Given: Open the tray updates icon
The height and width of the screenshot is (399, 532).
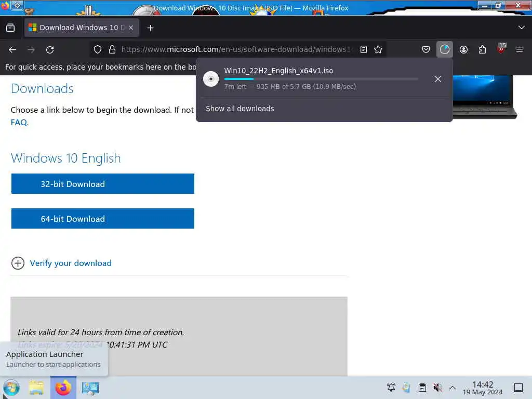Looking at the screenshot, I should point(406,388).
